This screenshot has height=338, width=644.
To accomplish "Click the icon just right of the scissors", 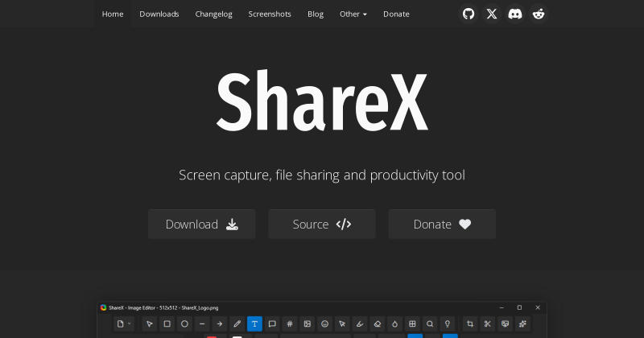I will point(506,324).
